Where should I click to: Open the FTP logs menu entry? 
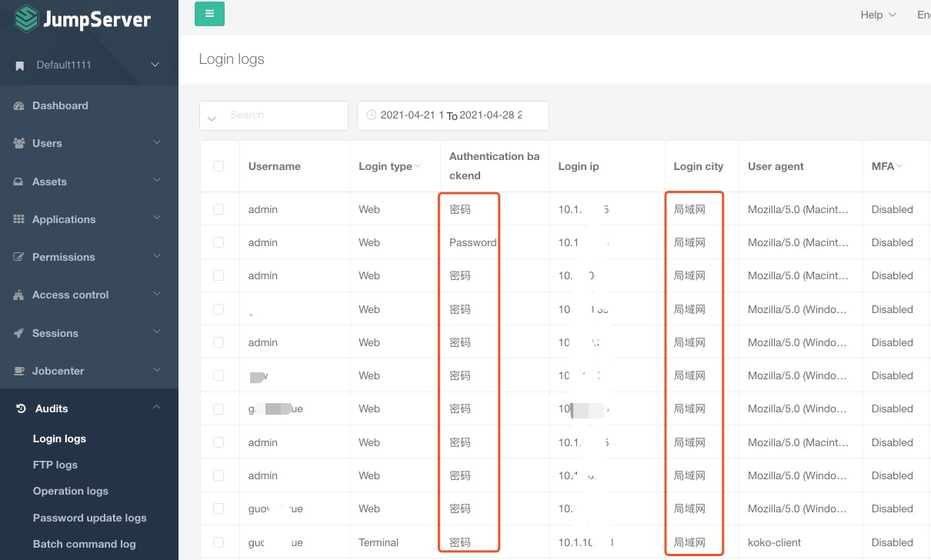[54, 465]
